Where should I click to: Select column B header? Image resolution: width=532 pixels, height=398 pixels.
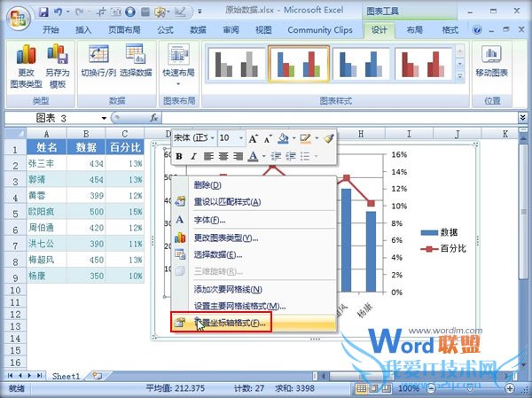coord(86,134)
